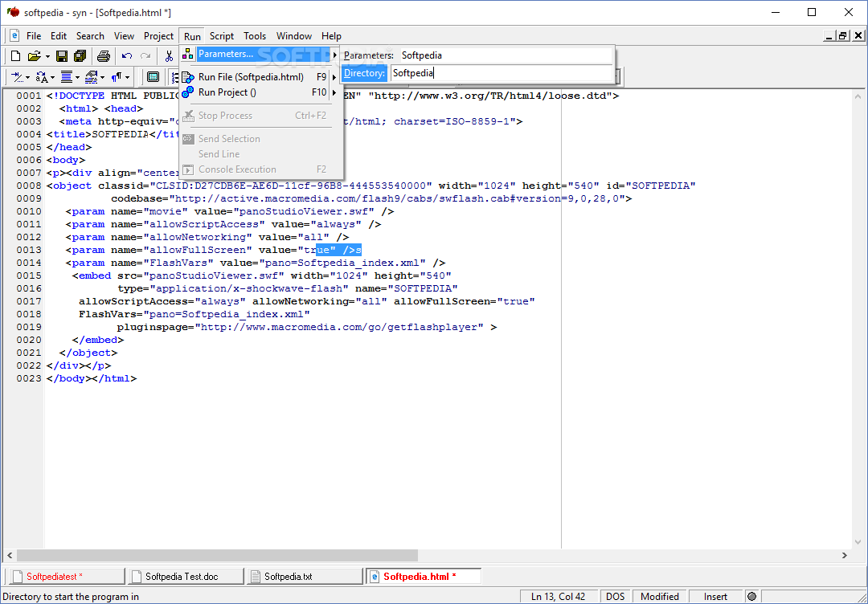Viewport: 868px width, 604px height.
Task: Click the paragraph marks icon
Action: click(x=117, y=77)
